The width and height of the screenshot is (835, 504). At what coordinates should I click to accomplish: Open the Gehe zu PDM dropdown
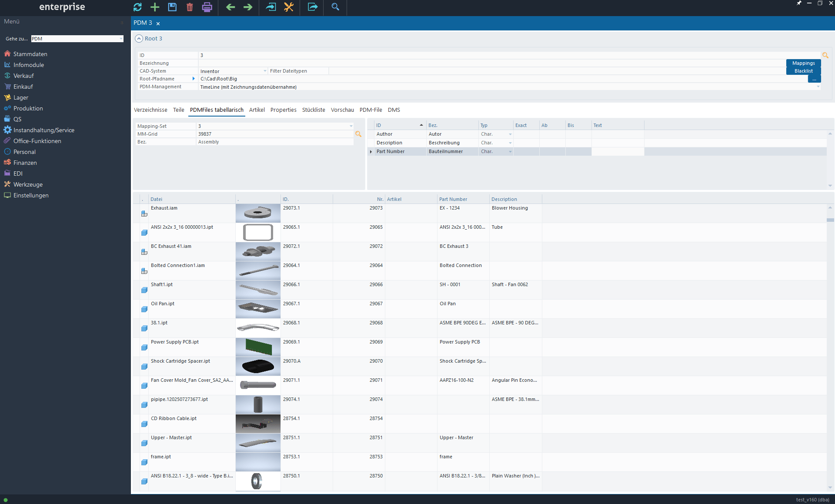click(x=121, y=39)
